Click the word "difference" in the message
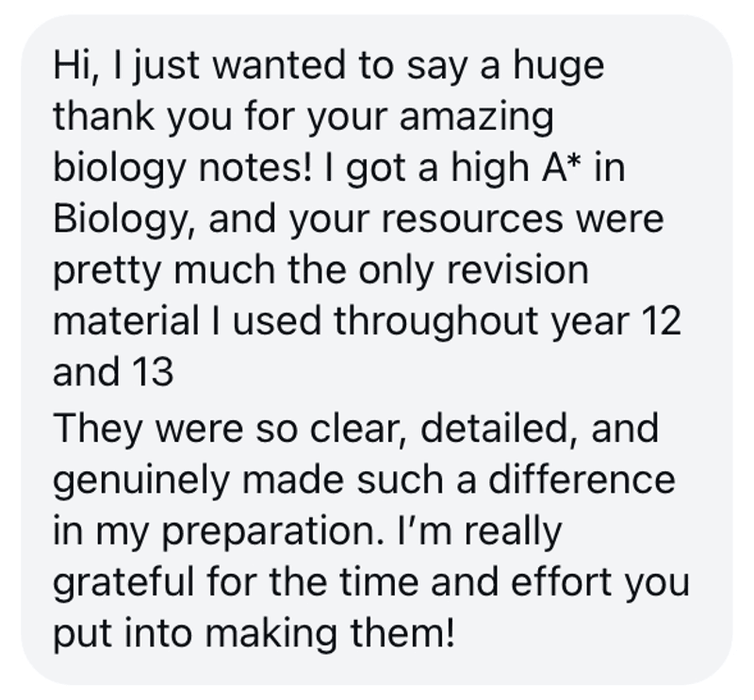The width and height of the screenshot is (754, 700). (582, 479)
